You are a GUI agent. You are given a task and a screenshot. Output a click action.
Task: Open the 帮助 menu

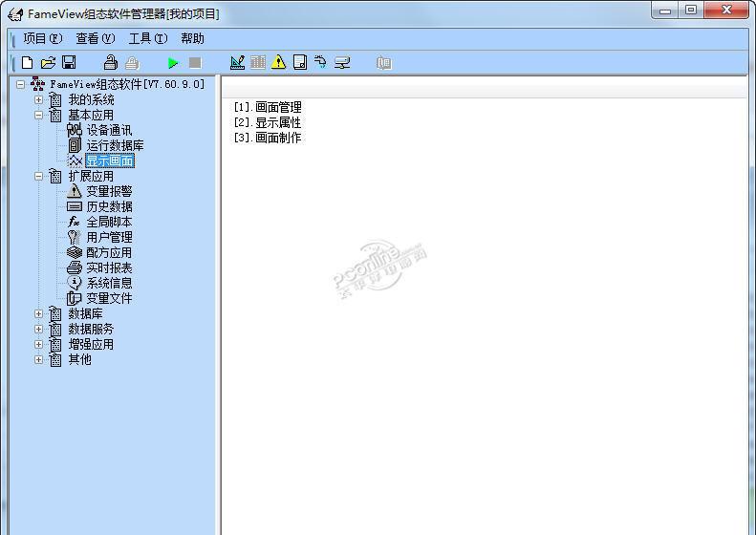[193, 38]
